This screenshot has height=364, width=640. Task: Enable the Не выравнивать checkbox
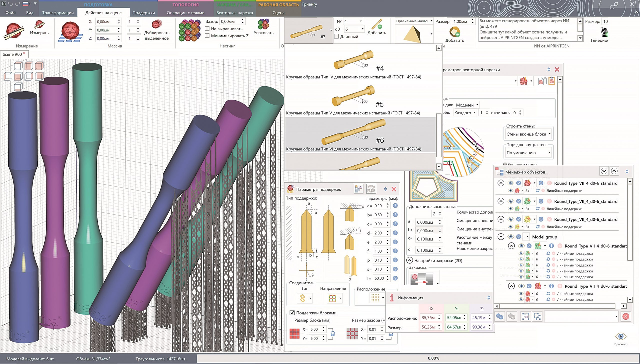coord(207,29)
